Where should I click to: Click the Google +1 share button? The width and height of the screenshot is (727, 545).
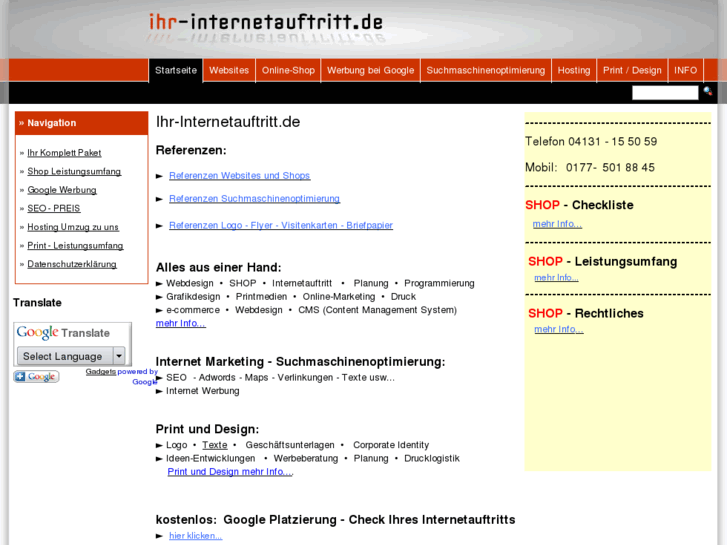tap(36, 377)
